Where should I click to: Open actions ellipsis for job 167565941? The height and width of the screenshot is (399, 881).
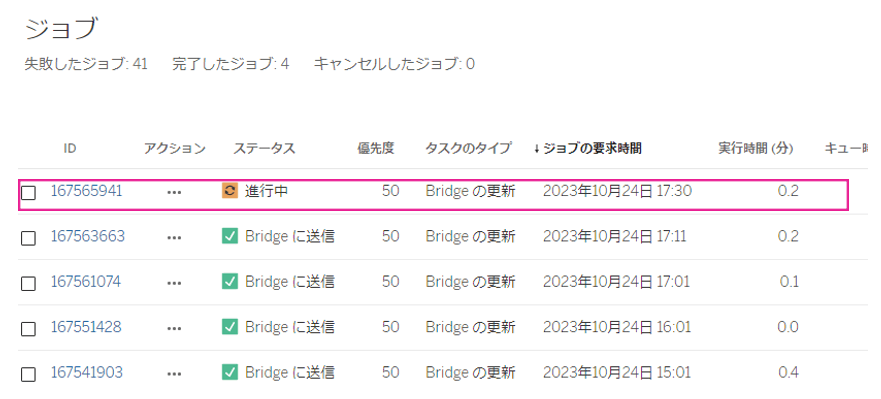[x=174, y=192]
